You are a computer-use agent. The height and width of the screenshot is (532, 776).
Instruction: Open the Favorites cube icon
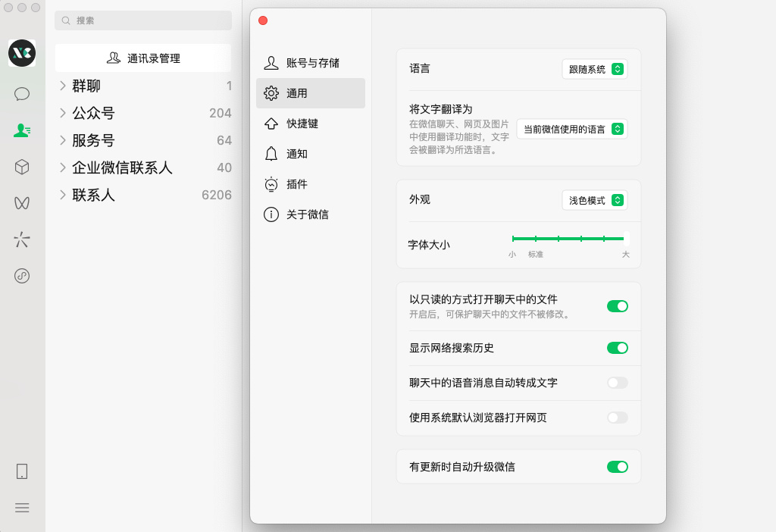(x=22, y=167)
